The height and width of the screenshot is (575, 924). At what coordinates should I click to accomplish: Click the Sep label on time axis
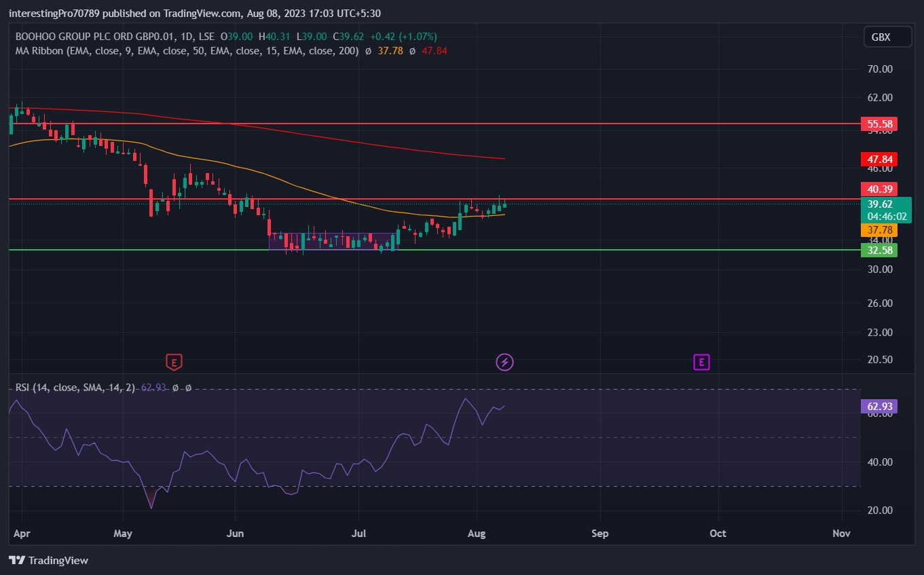coord(599,534)
